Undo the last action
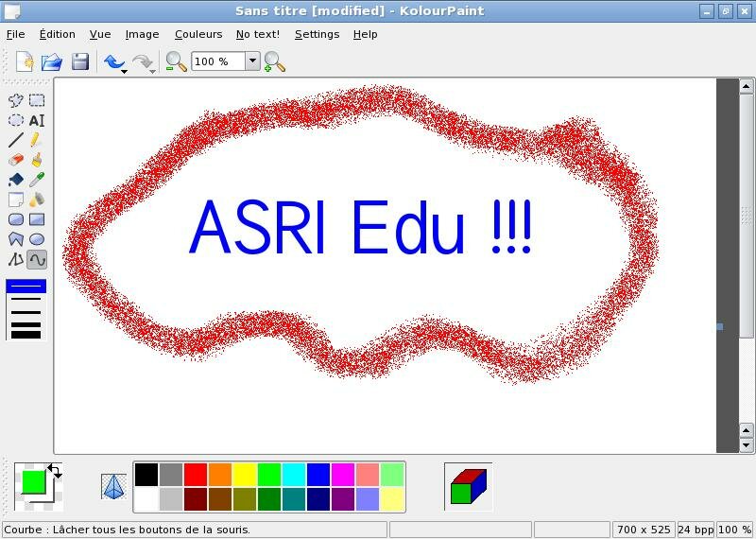The width and height of the screenshot is (756, 539). click(x=112, y=61)
